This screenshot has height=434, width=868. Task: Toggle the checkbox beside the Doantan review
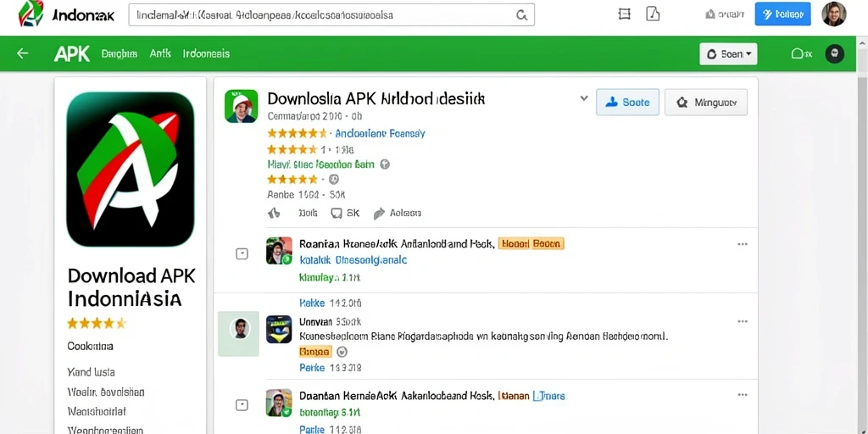242,405
